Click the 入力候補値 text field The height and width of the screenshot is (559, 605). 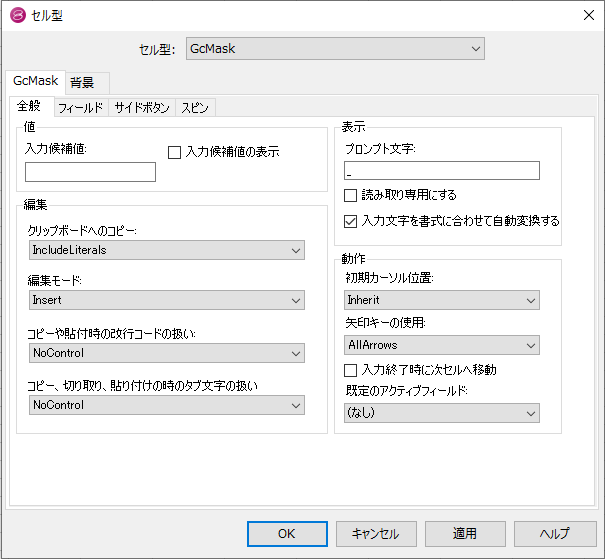click(90, 172)
